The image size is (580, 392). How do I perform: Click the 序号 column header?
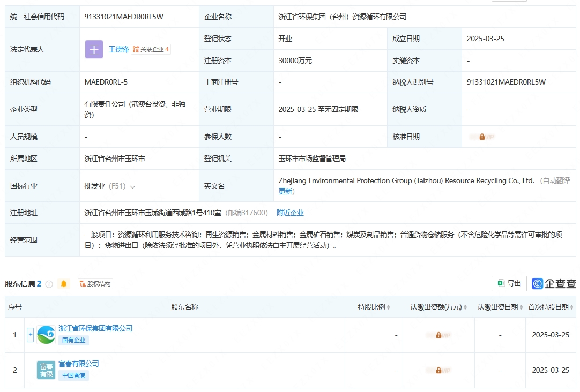pyautogui.click(x=15, y=307)
